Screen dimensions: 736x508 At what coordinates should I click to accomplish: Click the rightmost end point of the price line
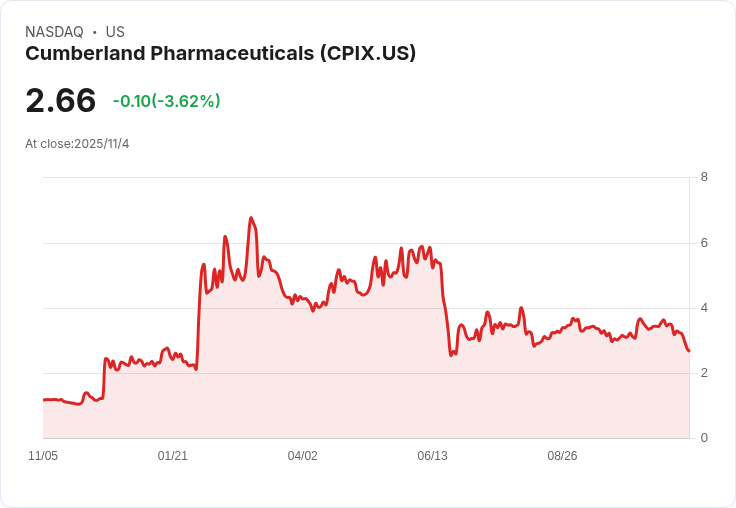pos(689,351)
